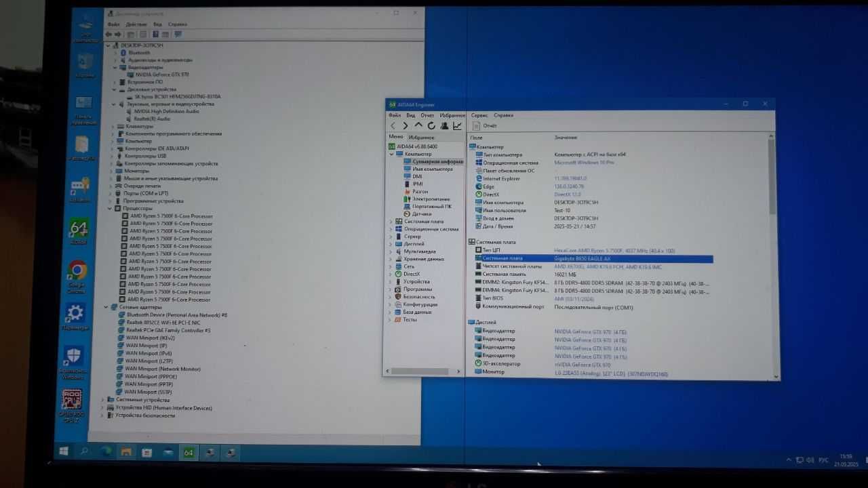Click the HexaCore AMD Ryzen 5 7500F link
Screen dimensions: 868x488
(614, 251)
